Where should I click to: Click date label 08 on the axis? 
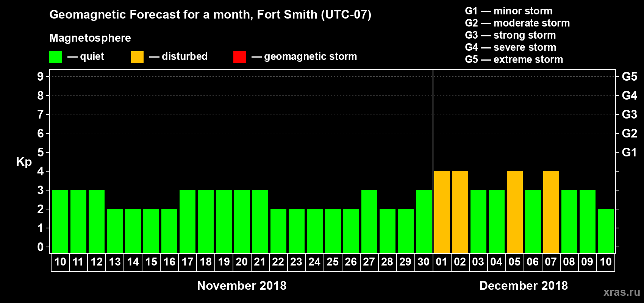(x=569, y=262)
